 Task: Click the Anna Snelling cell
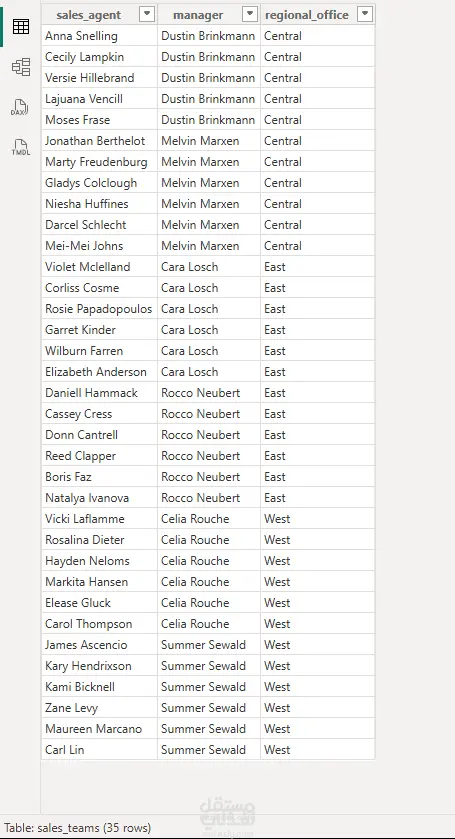100,36
